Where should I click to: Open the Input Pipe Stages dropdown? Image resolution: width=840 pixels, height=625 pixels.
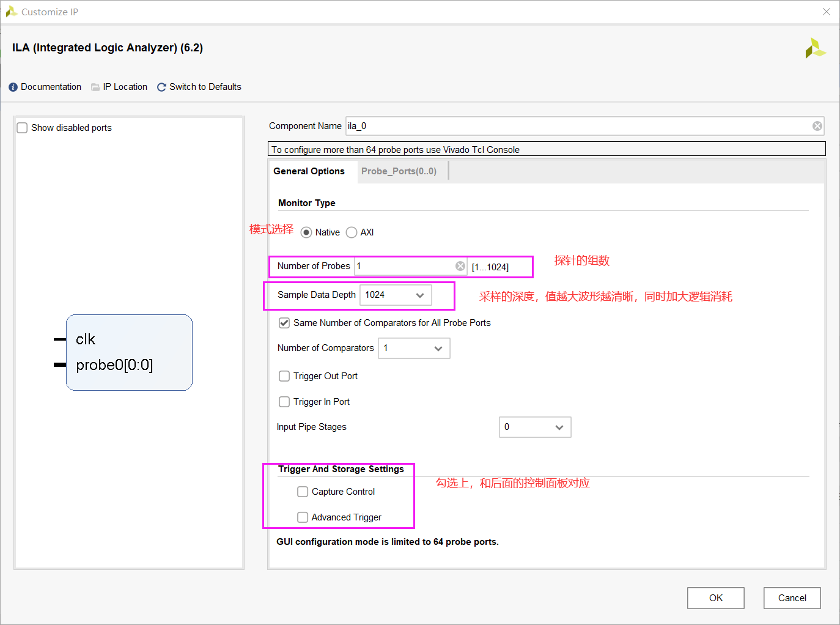click(x=535, y=427)
